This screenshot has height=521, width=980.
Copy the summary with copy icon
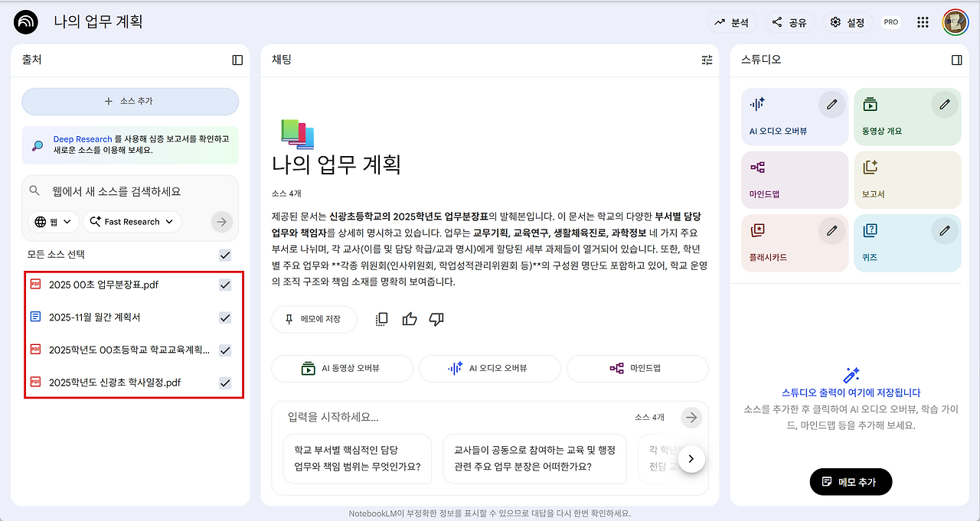(382, 319)
